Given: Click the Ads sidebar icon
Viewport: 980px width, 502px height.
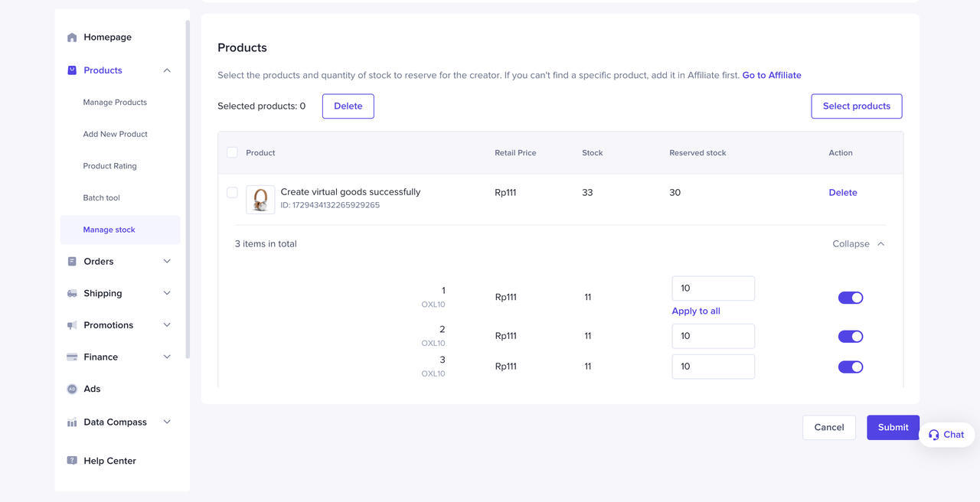Looking at the screenshot, I should [x=72, y=389].
